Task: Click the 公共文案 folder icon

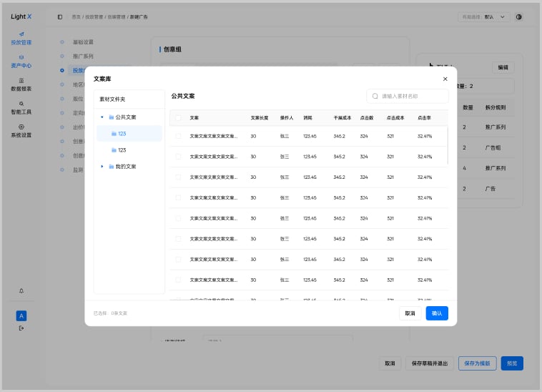Action: click(112, 117)
